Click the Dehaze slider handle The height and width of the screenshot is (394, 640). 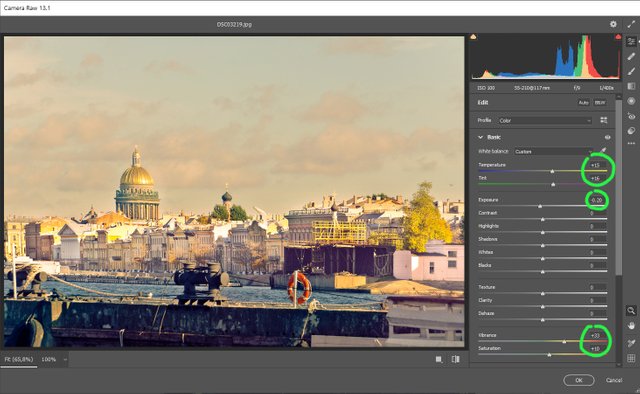pyautogui.click(x=542, y=320)
